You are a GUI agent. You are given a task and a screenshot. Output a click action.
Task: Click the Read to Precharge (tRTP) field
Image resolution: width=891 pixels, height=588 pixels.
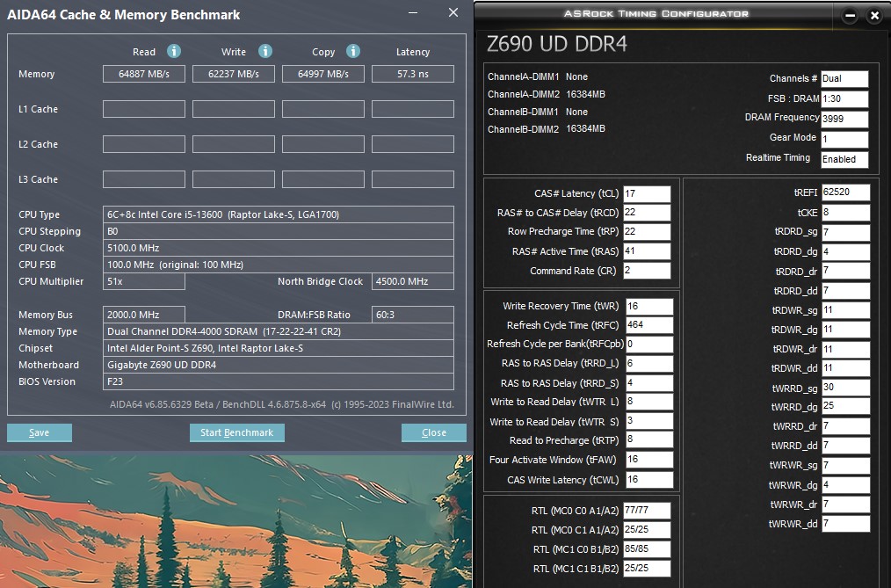[649, 439]
